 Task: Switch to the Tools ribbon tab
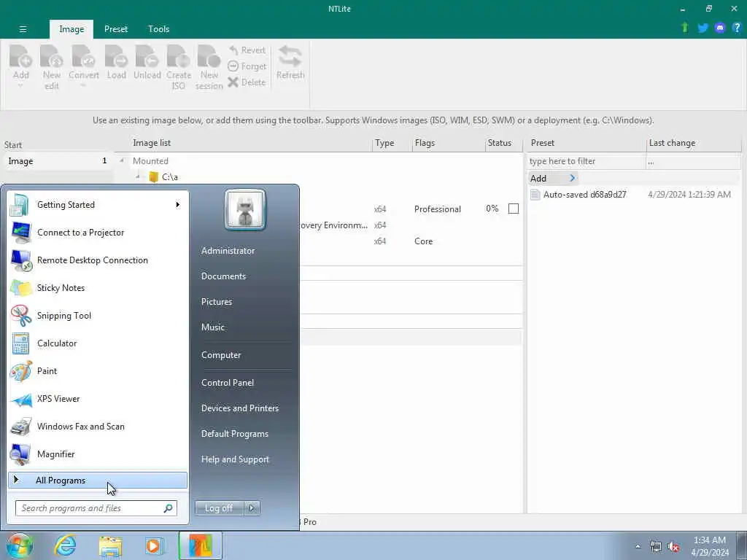click(x=158, y=29)
